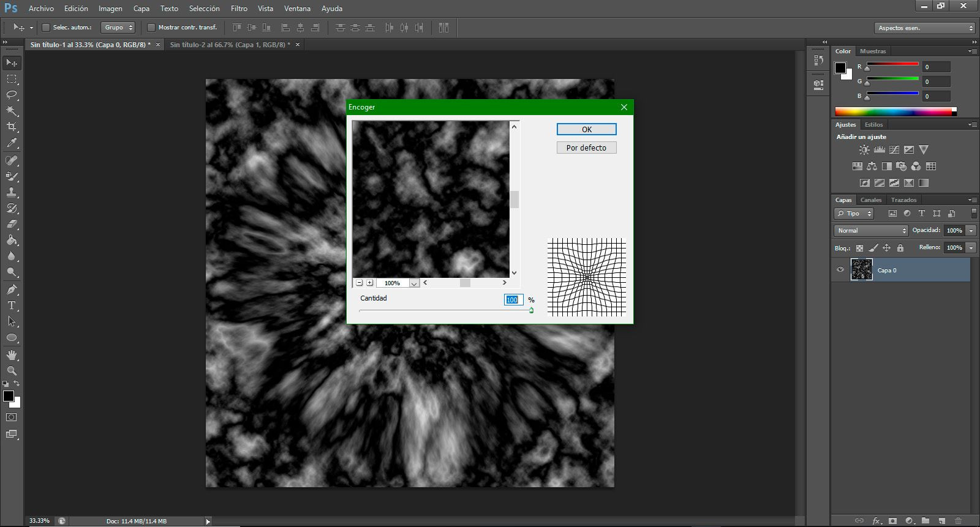Open the Grupo dropdown in options bar
This screenshot has width=980, height=527.
[x=118, y=28]
